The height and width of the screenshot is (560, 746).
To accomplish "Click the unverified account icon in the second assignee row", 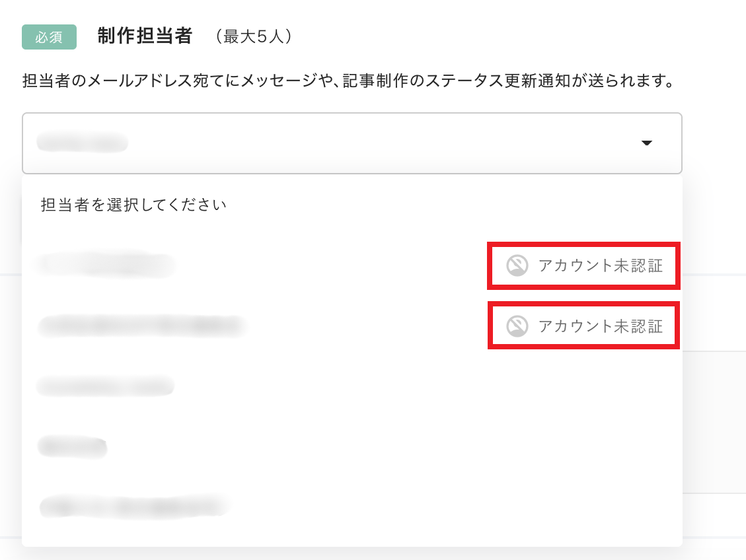I will click(x=517, y=326).
